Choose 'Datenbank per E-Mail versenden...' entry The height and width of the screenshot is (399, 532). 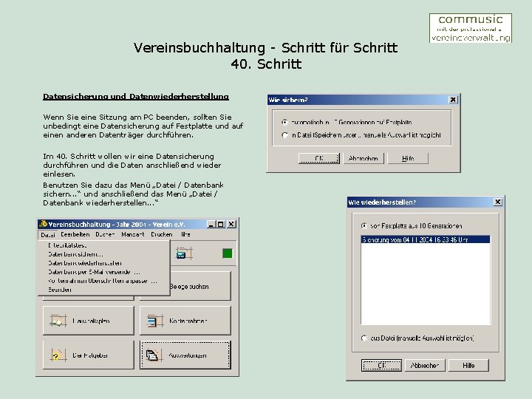(94, 272)
